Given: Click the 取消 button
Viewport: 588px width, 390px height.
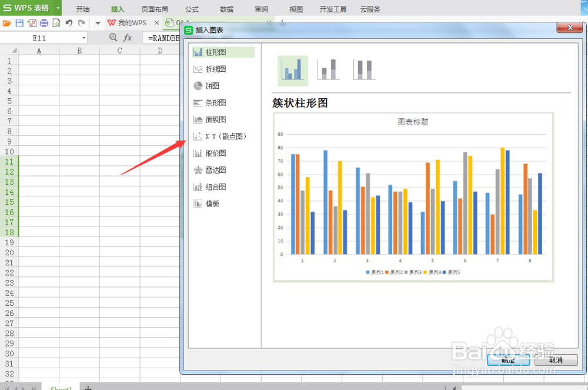Looking at the screenshot, I should click(x=556, y=359).
